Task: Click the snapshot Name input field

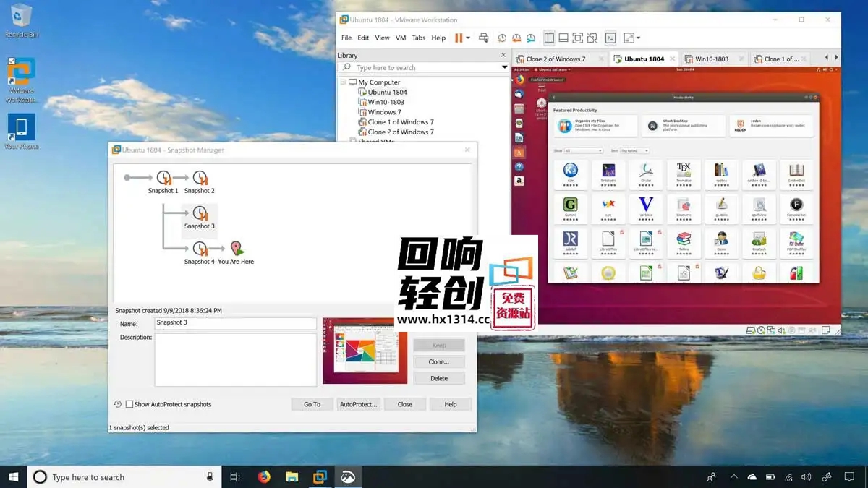Action: click(x=236, y=323)
